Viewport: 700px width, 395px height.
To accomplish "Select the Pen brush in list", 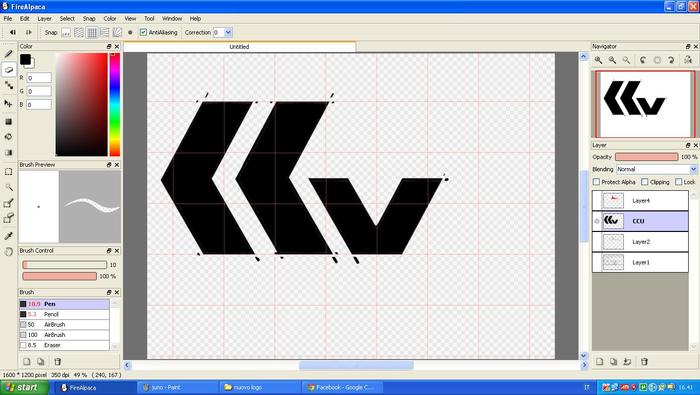I will tap(64, 304).
